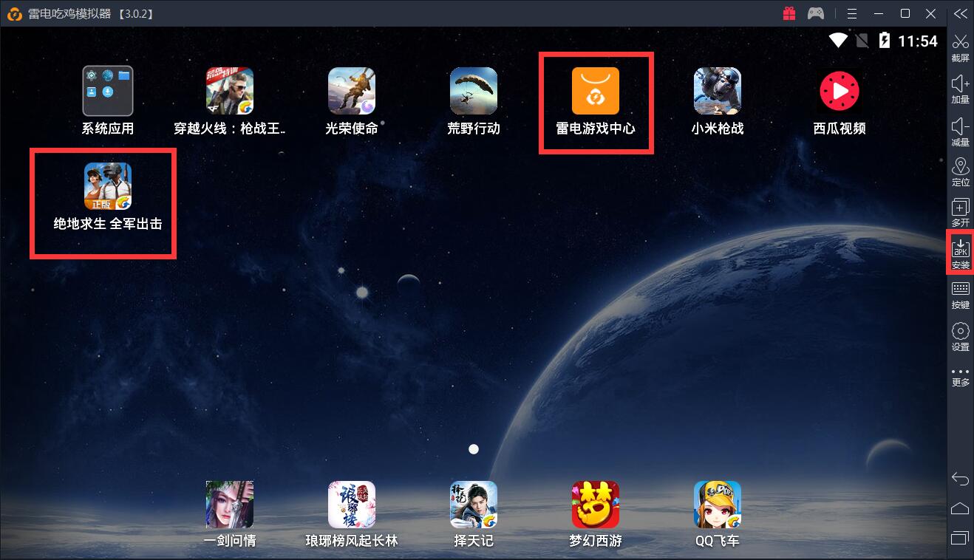Launch 穿越火线 枪战王者 game
Image resolution: width=974 pixels, height=560 pixels.
(229, 92)
